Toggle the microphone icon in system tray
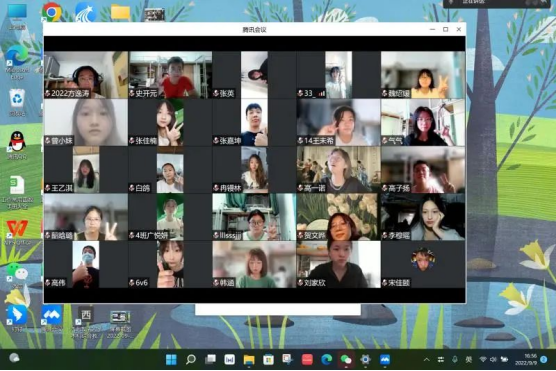 [455, 360]
